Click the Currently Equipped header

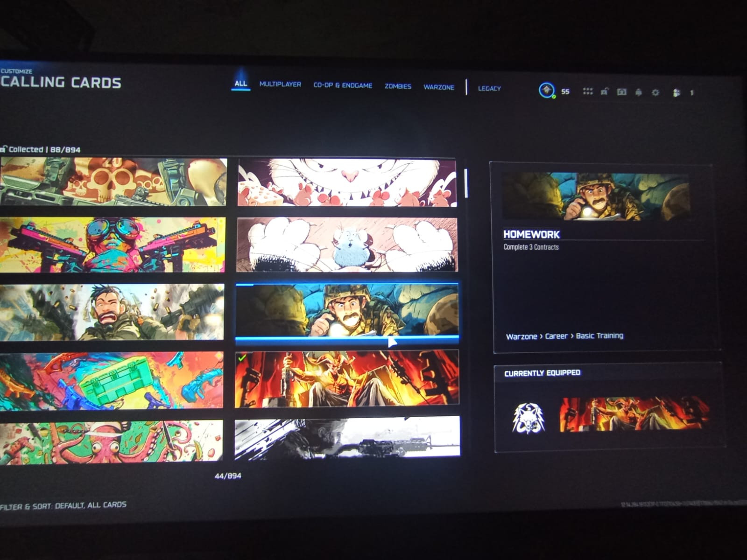click(542, 373)
